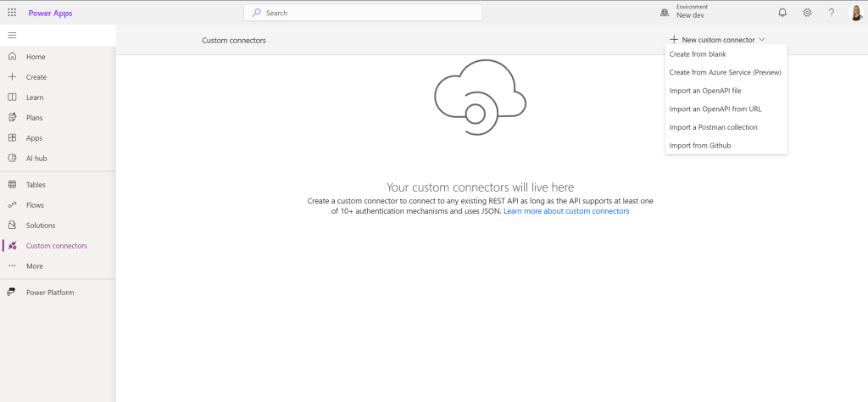Expand the More item in sidebar
Viewport: 868px width, 402px height.
click(x=34, y=266)
